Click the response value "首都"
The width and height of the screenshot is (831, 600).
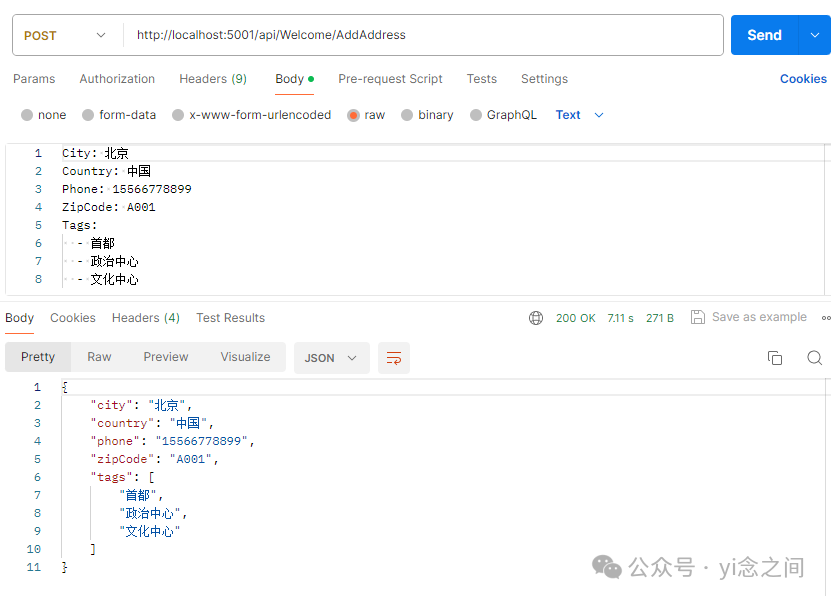point(138,496)
